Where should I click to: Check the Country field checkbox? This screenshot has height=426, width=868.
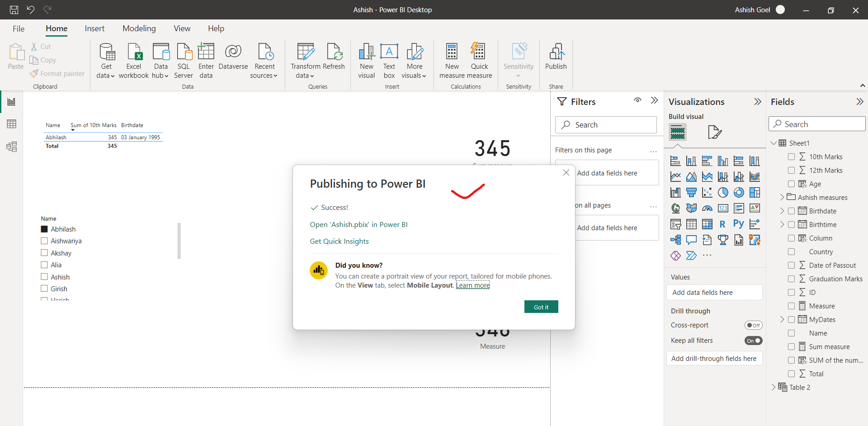[792, 251]
